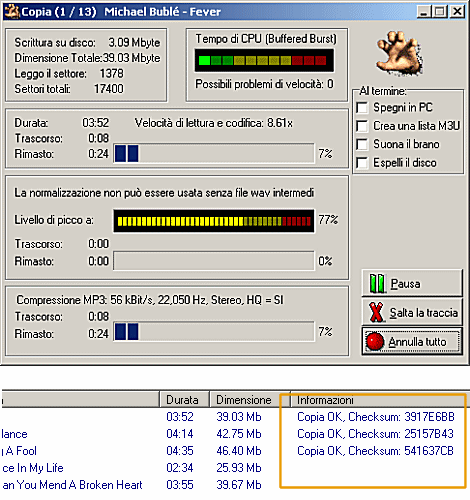
Task: Click the empty normalization progress bar at 0%
Action: pos(214,261)
